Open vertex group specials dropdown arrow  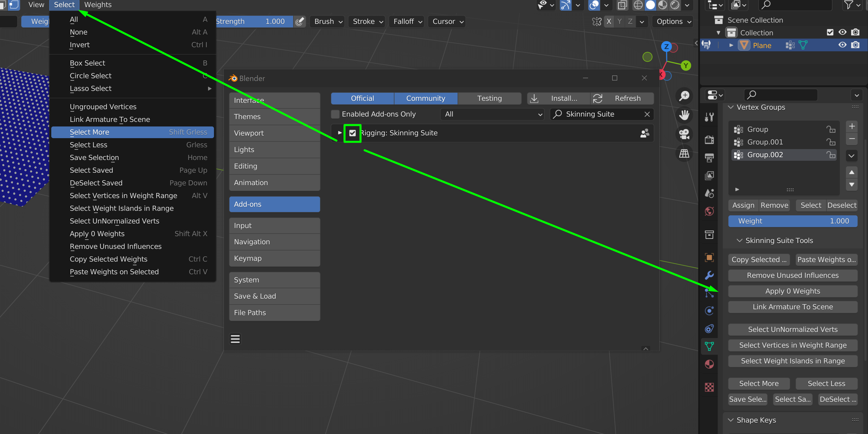pos(852,155)
